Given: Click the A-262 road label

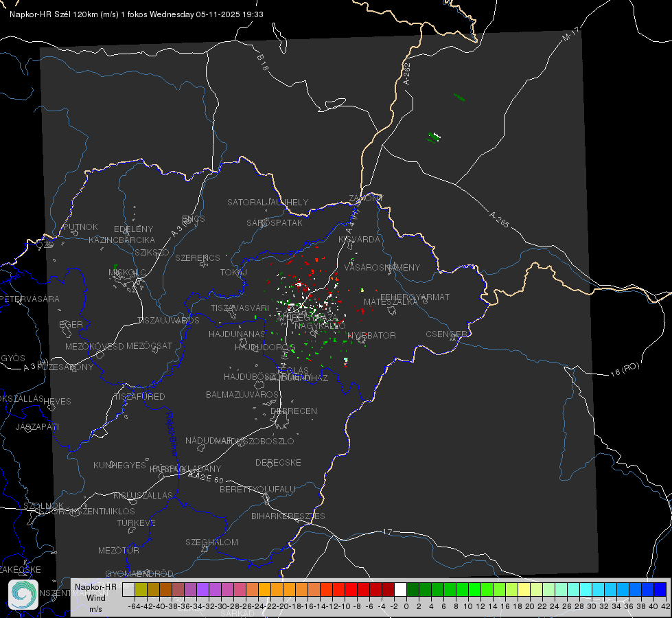Looking at the screenshot, I should (x=407, y=73).
